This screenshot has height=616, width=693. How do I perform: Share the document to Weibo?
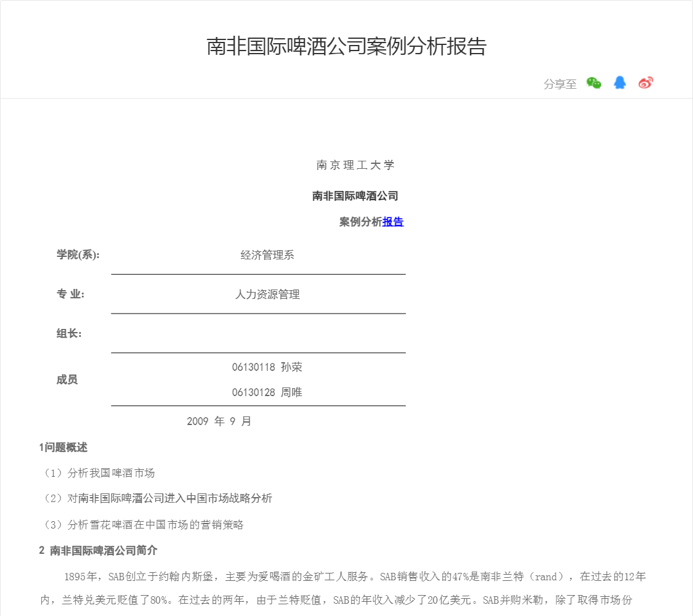click(x=646, y=83)
